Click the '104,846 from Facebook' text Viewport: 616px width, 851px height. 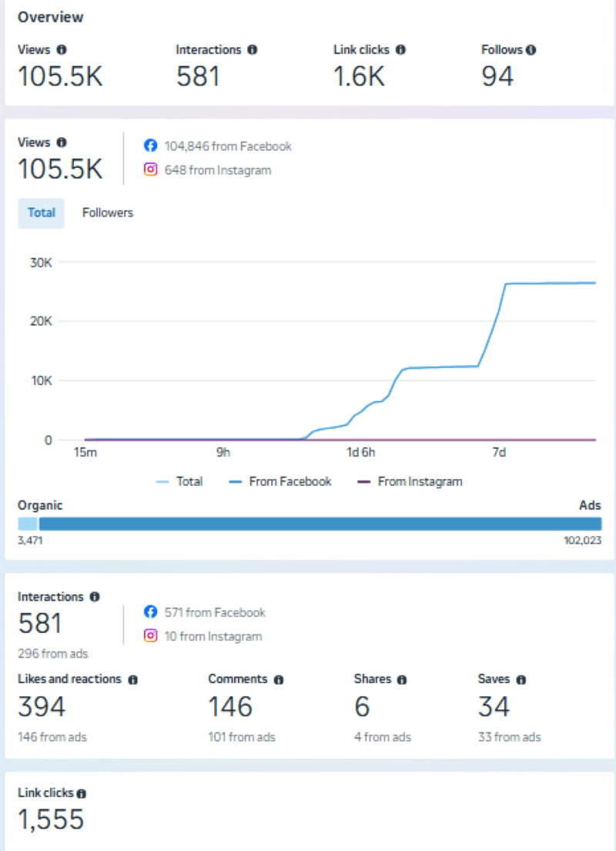click(228, 146)
